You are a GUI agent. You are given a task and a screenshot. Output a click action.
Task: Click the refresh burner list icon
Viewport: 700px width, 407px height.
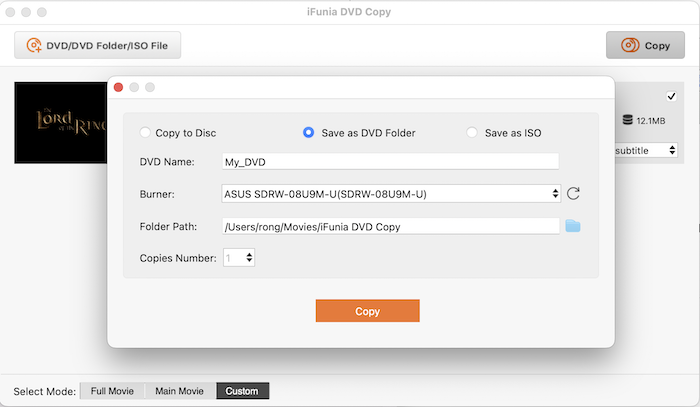[x=573, y=194]
